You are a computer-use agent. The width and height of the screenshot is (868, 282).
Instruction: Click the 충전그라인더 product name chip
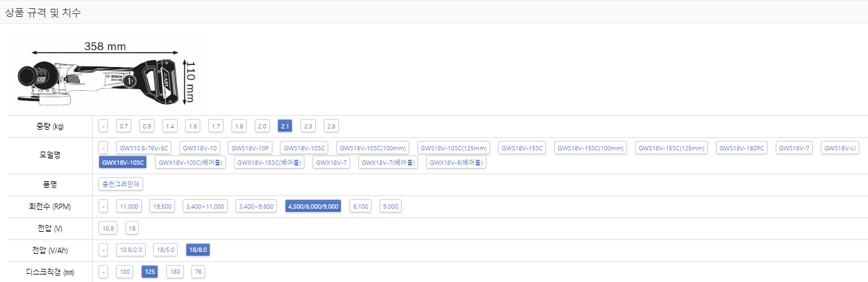click(x=121, y=184)
